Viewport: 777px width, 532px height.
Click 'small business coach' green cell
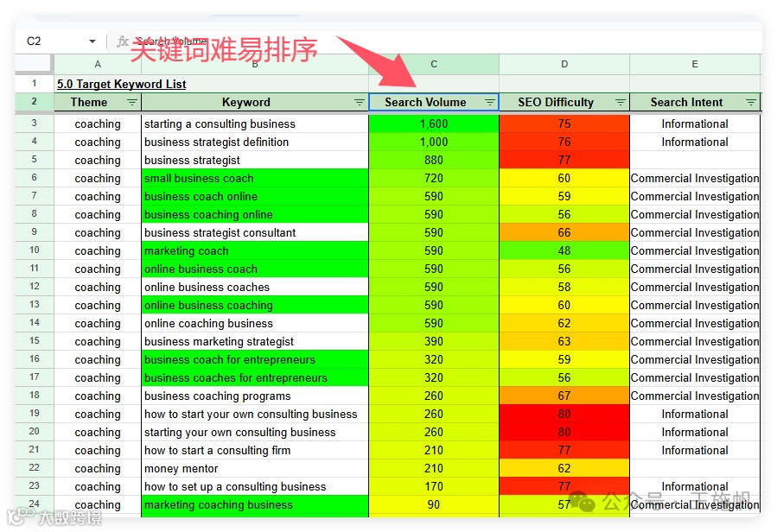[x=255, y=178]
